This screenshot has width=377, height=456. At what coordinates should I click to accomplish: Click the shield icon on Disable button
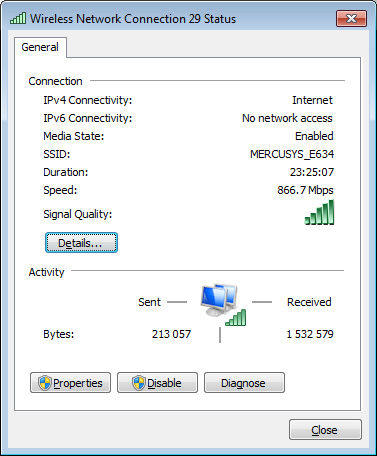tap(139, 383)
